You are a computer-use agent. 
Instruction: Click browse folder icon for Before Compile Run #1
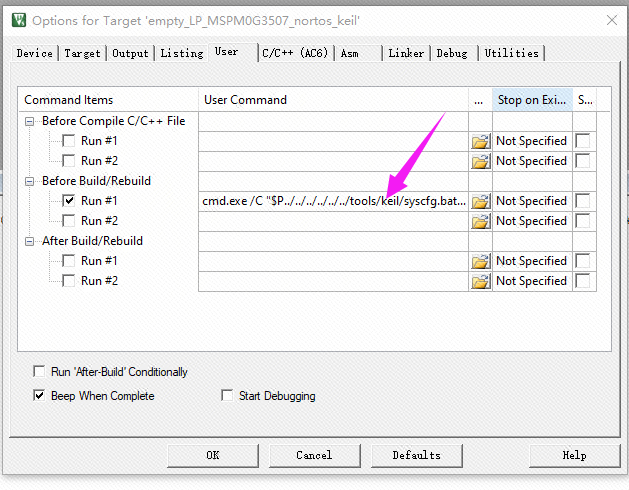pyautogui.click(x=481, y=141)
